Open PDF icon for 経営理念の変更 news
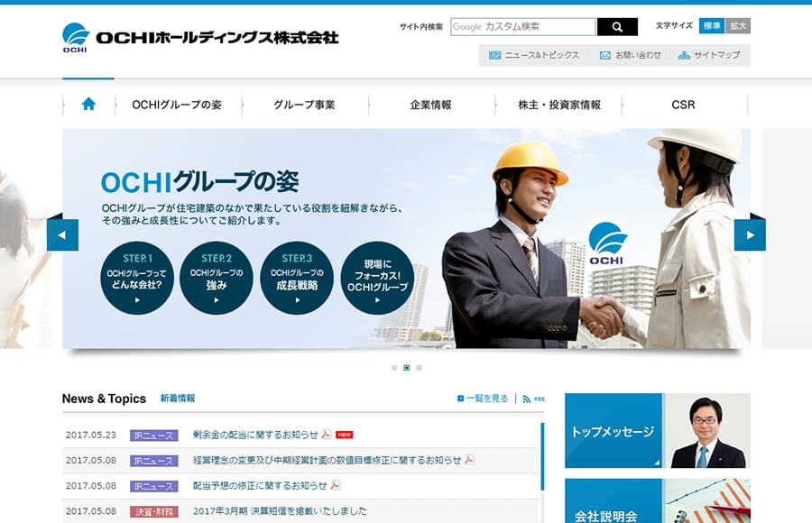 (x=469, y=459)
